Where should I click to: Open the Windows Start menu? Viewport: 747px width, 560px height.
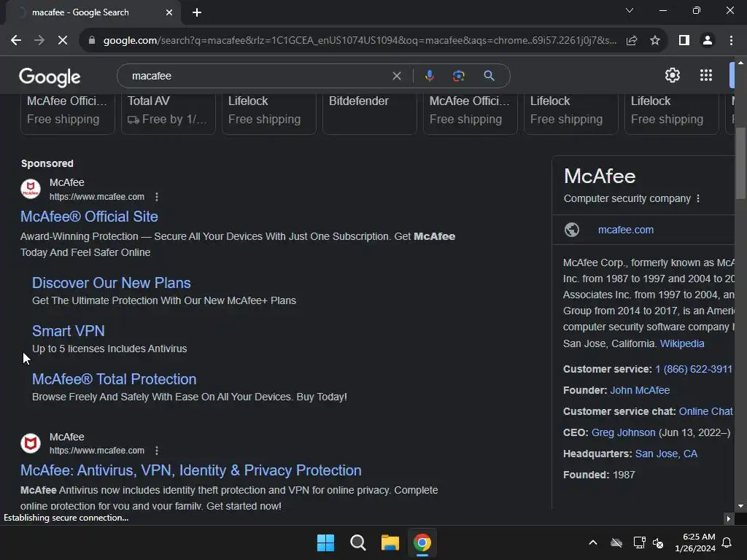(326, 542)
